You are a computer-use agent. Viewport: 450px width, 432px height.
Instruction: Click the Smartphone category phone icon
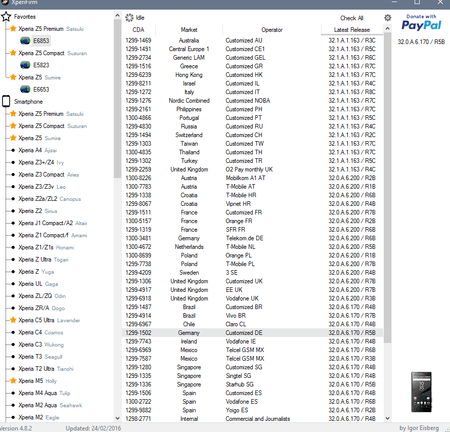(x=6, y=101)
